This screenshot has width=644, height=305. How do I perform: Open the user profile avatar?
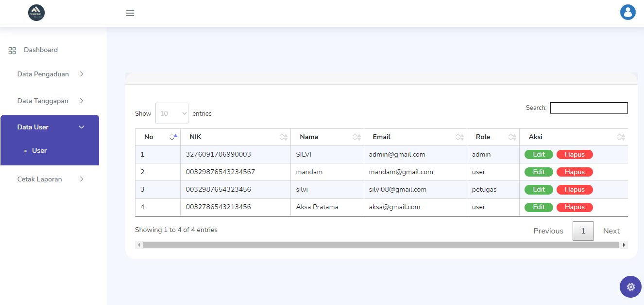click(627, 12)
